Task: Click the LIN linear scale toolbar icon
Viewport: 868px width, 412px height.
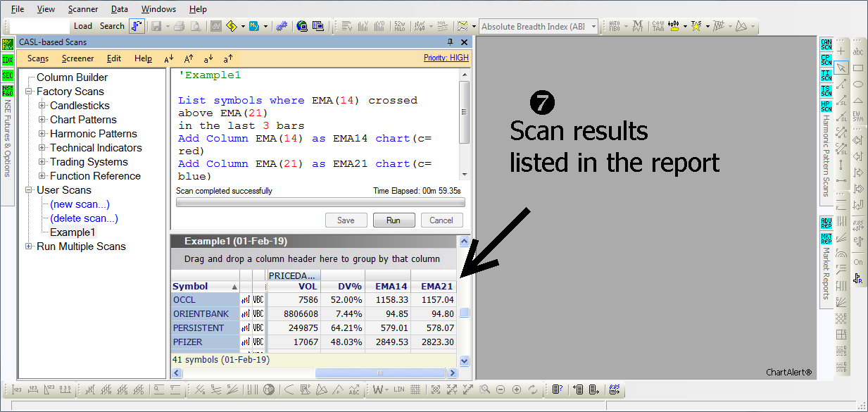Action: (x=399, y=389)
